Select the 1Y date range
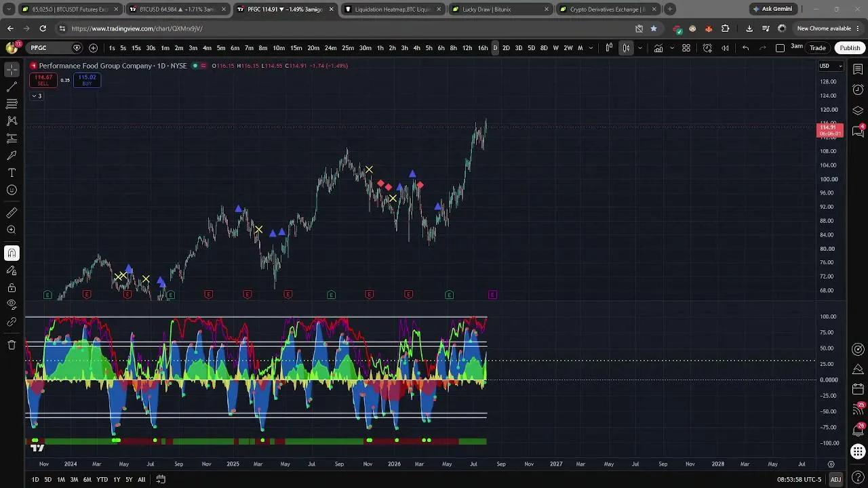 tap(117, 480)
